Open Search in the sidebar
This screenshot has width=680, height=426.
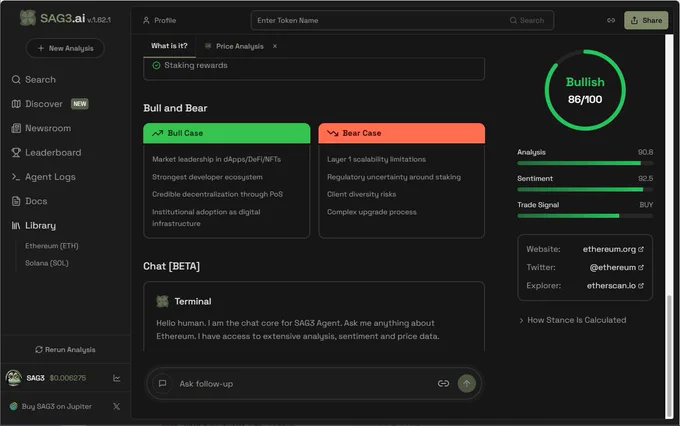(34, 79)
